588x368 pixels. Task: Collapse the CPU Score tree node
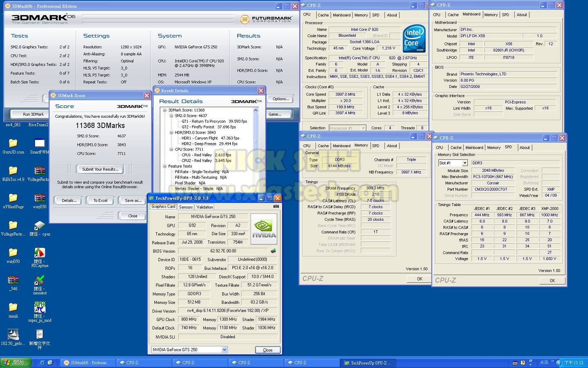171,149
